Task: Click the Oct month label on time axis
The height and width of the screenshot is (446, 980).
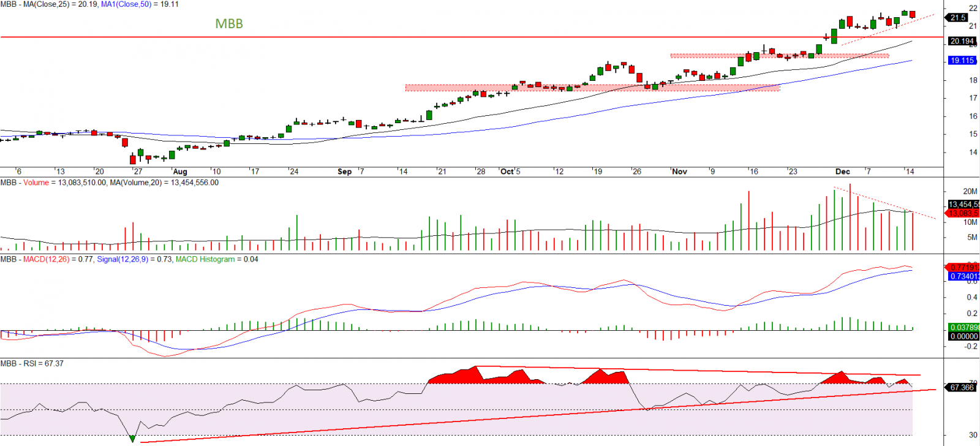Action: 507,172
